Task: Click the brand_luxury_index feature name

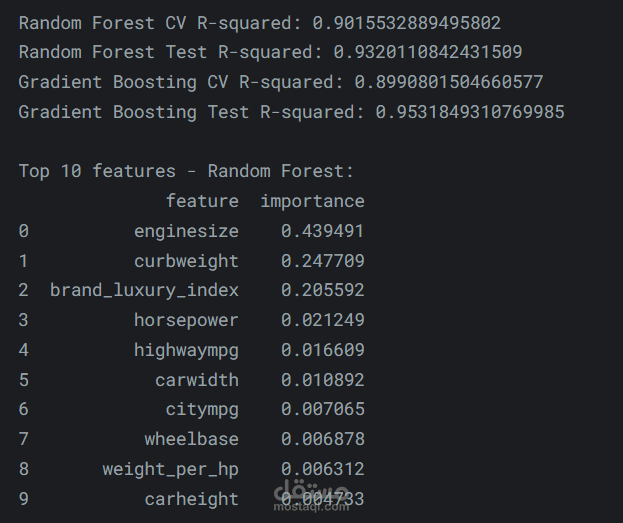Action: click(144, 290)
